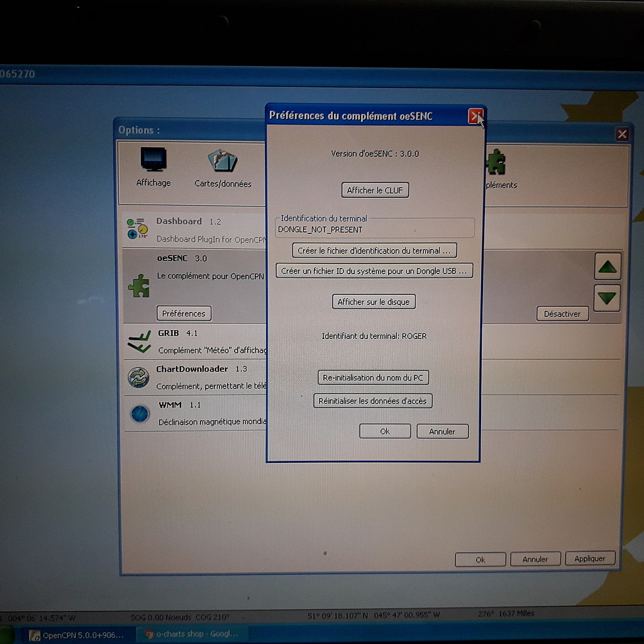Click the GRIB plugin icon
This screenshot has height=644, width=644.
tap(139, 343)
